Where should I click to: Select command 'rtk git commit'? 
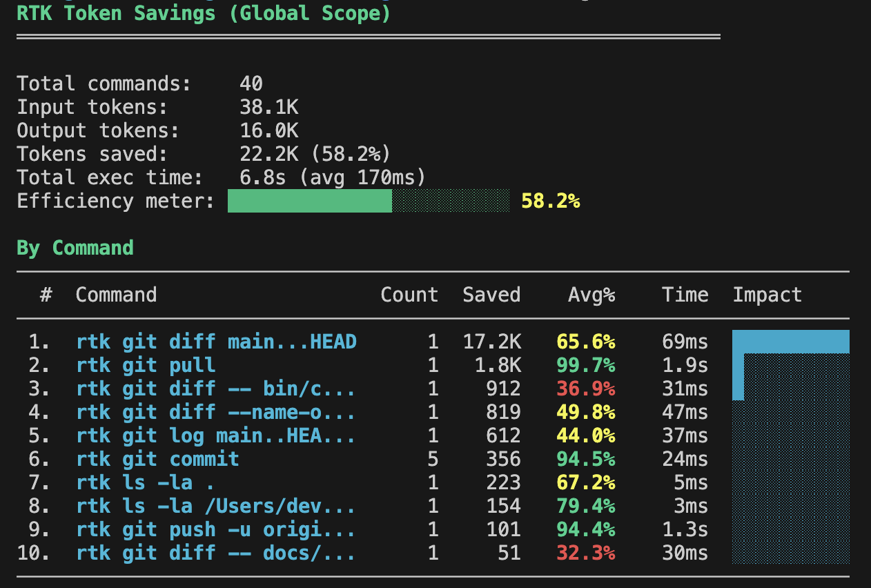click(158, 459)
